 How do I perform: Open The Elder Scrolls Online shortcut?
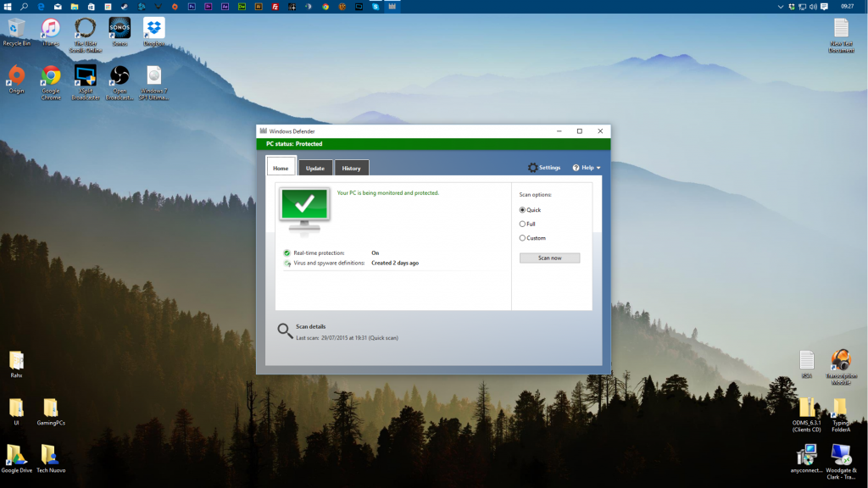84,28
